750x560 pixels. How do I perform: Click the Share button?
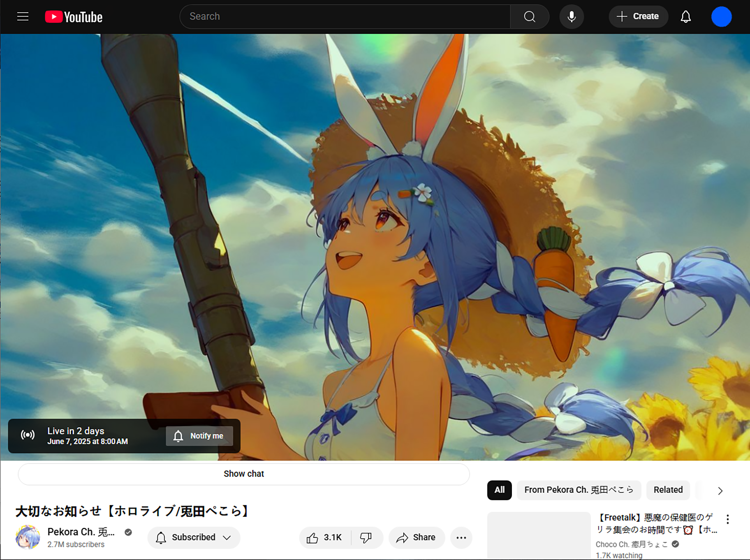point(416,537)
